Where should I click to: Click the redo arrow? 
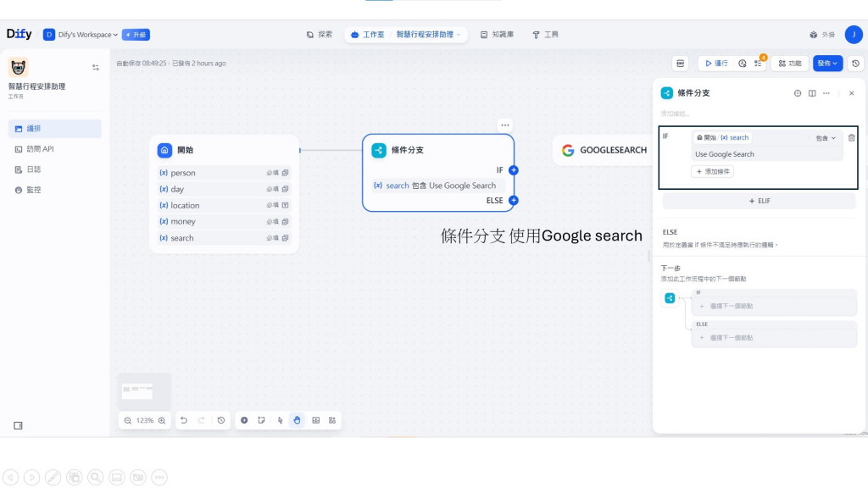pyautogui.click(x=202, y=420)
